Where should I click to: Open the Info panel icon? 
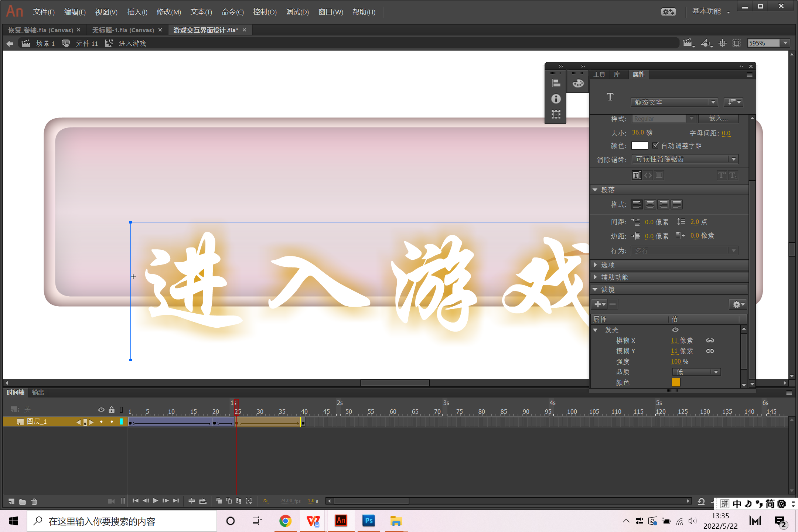coord(556,99)
